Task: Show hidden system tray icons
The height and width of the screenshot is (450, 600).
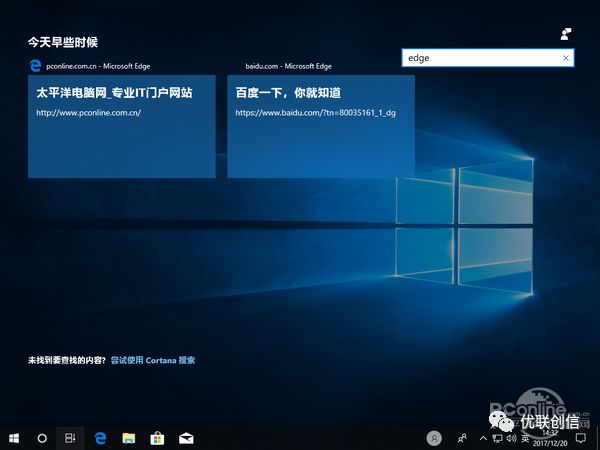Action: 483,438
